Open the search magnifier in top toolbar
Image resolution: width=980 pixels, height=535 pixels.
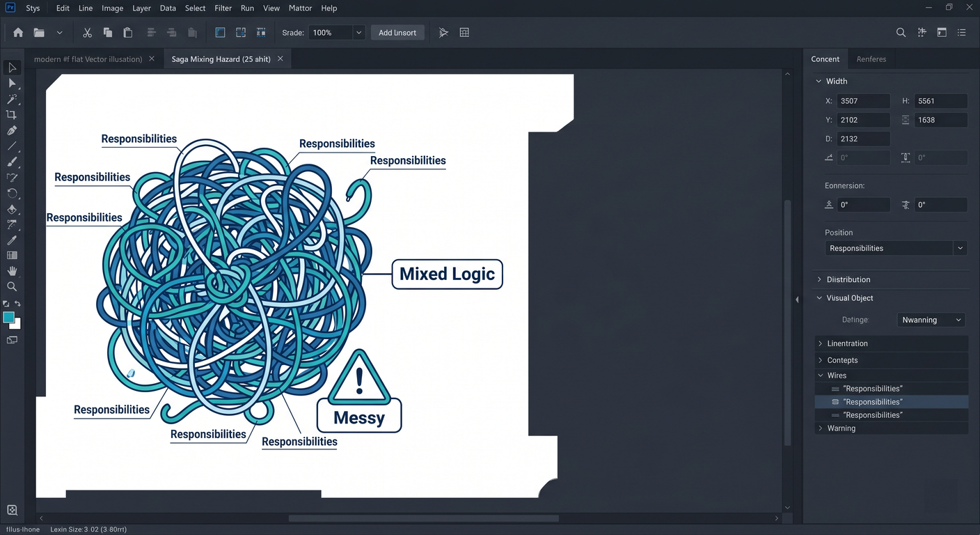[x=901, y=33]
